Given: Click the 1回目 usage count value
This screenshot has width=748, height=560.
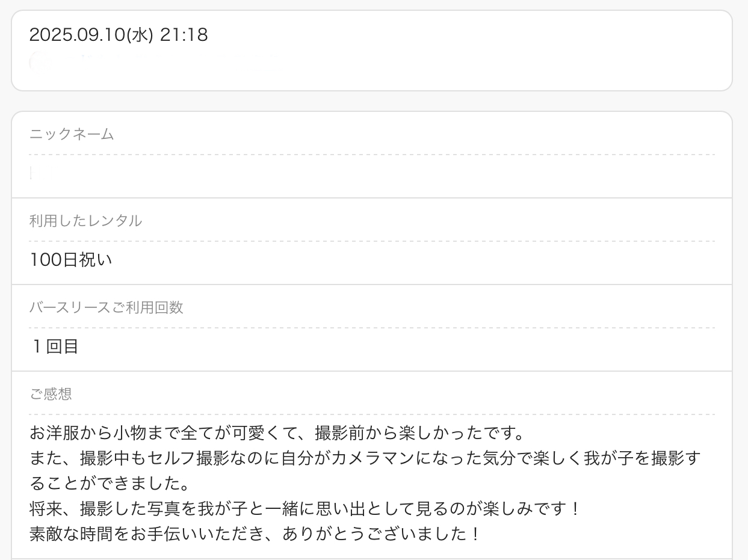Looking at the screenshot, I should [55, 346].
